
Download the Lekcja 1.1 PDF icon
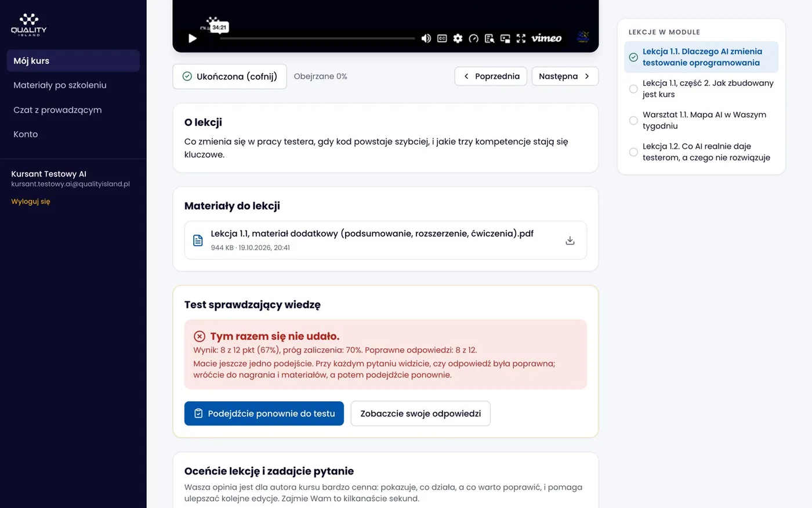click(x=570, y=240)
